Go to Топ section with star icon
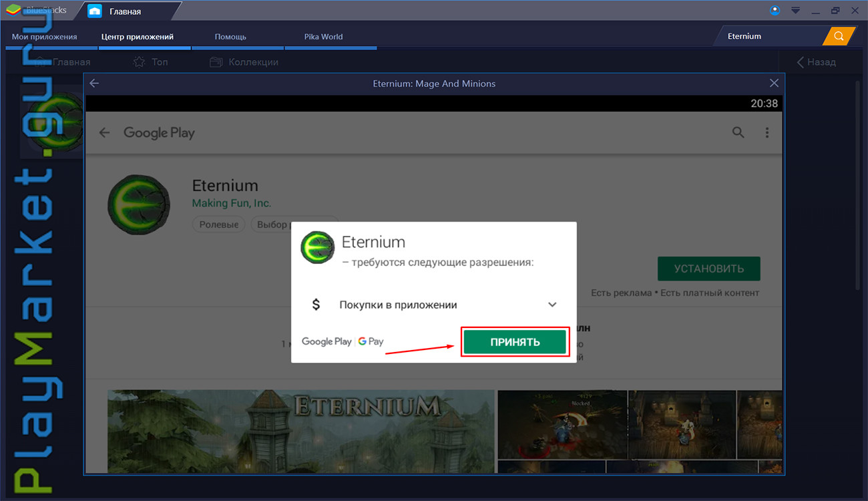This screenshot has height=501, width=868. 150,62
